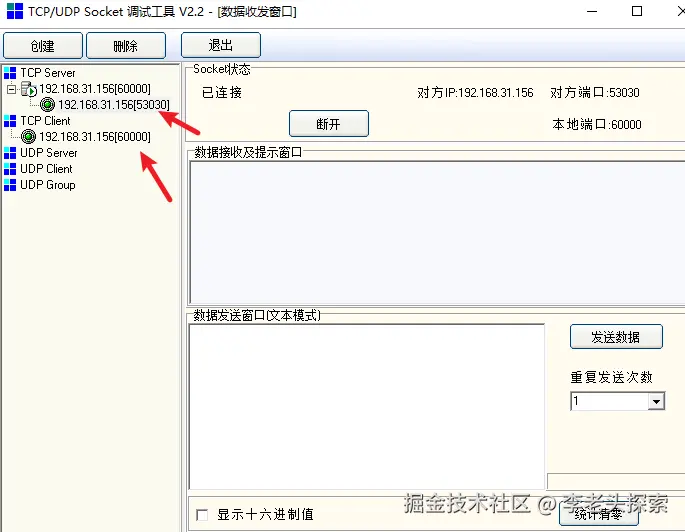Click the TCP Client category icon
The height and width of the screenshot is (532, 685).
pyautogui.click(x=10, y=121)
